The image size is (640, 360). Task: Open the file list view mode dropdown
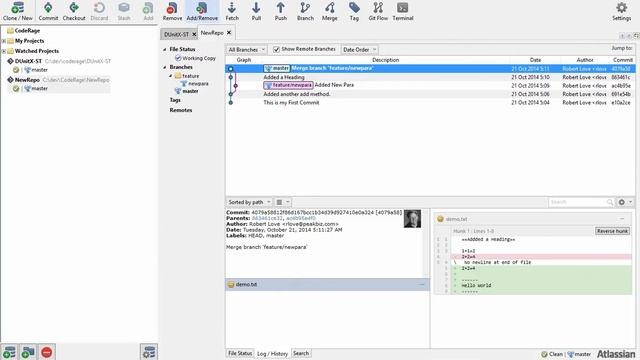coord(282,202)
